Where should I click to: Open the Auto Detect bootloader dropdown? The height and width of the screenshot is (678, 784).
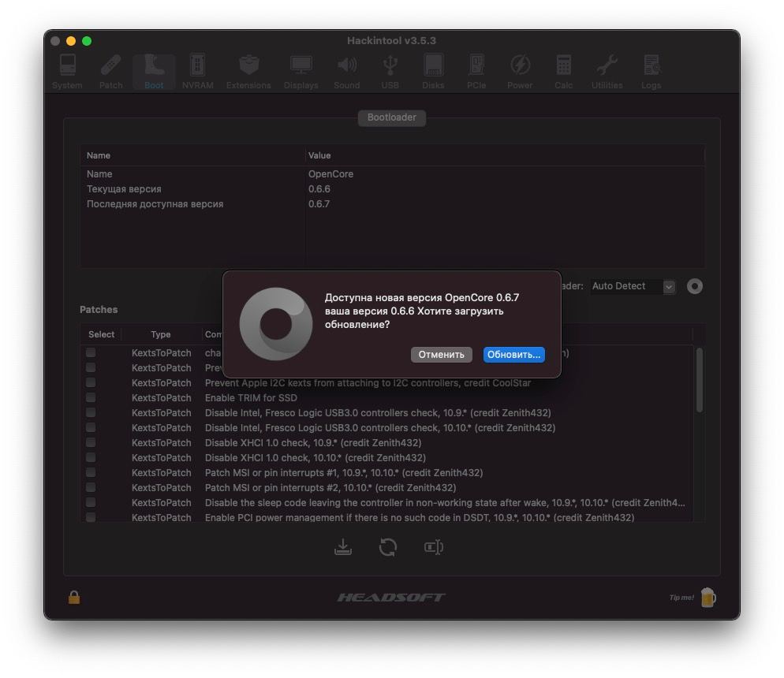[633, 286]
